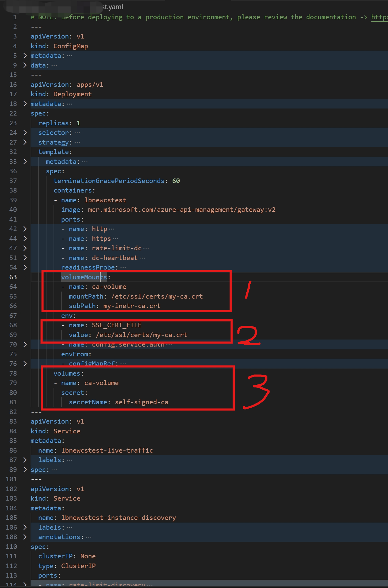
Task: Expand the selector block at line 24
Action: pos(25,133)
